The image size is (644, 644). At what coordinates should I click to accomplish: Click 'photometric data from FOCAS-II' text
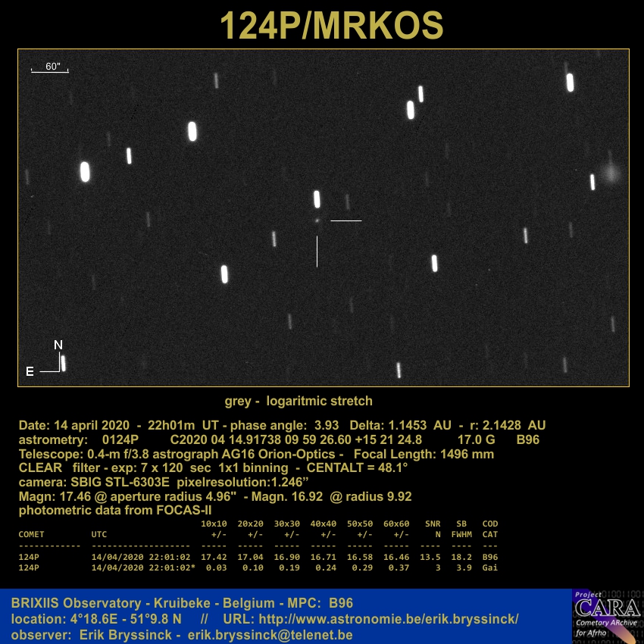115,511
